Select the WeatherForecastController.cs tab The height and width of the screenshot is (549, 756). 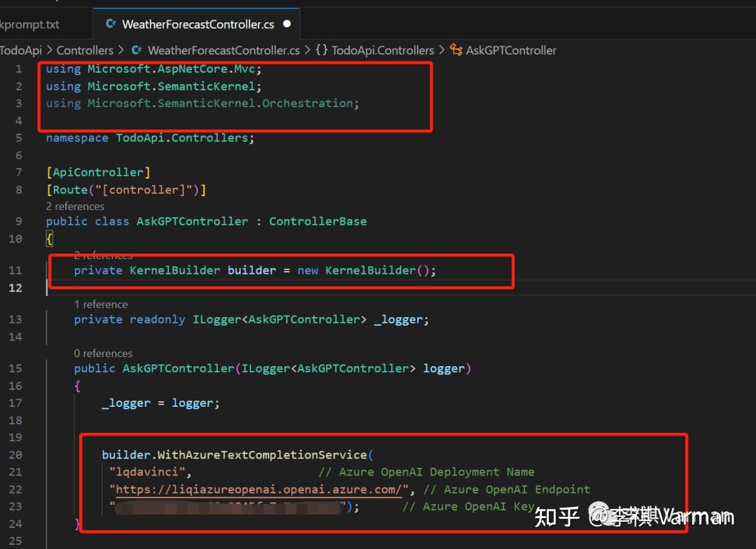pos(197,24)
